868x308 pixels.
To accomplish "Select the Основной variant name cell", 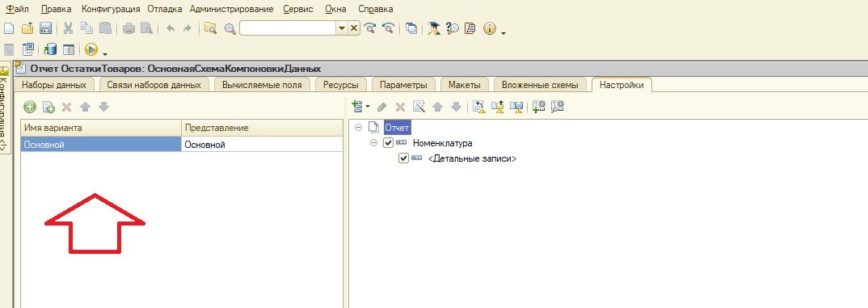I will pos(101,145).
